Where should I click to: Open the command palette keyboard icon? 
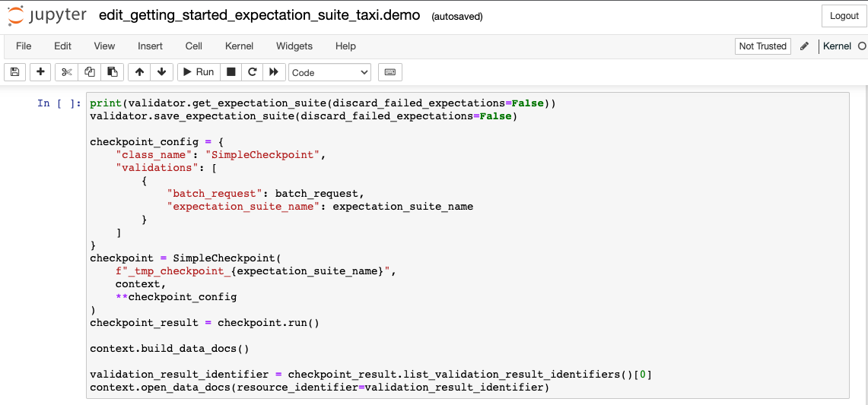click(x=389, y=72)
